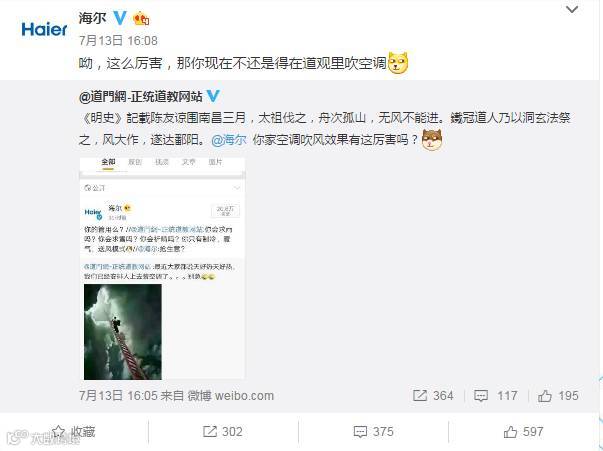Viewport: 603px width, 451px height.
Task: Open the post options chevron menu
Action: 572,9
